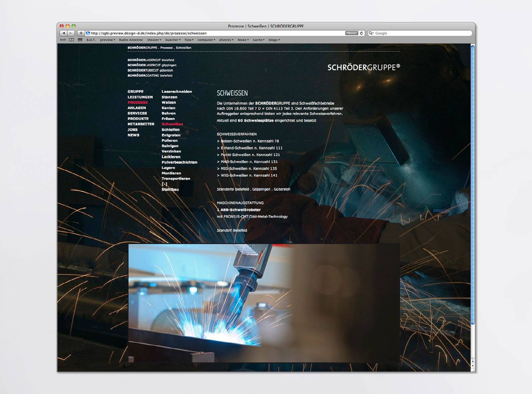532x394 pixels.
Task: Click the SCHRÖDERGRUPPE logo
Action: 364,68
